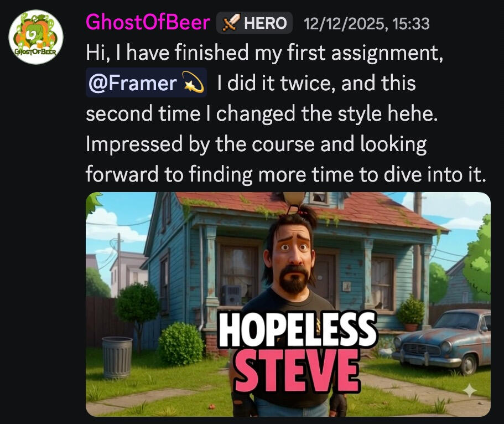Click the round bush beside the house
This screenshot has width=504, height=424.
click(x=181, y=344)
